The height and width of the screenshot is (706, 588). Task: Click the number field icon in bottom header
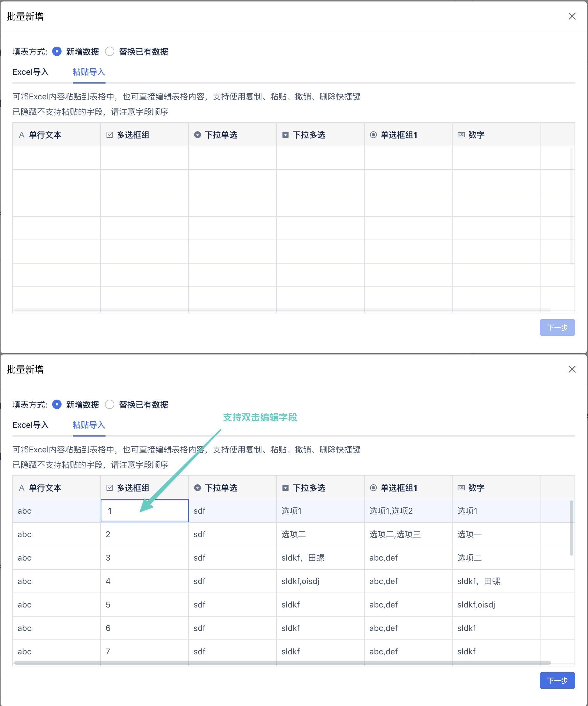tap(461, 488)
